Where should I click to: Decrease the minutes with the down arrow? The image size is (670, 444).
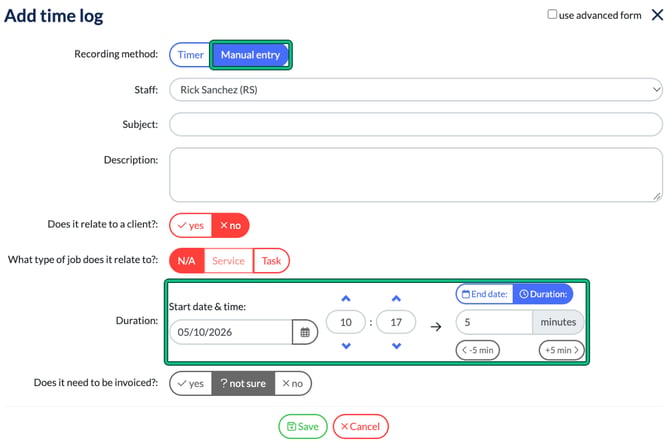[396, 346]
